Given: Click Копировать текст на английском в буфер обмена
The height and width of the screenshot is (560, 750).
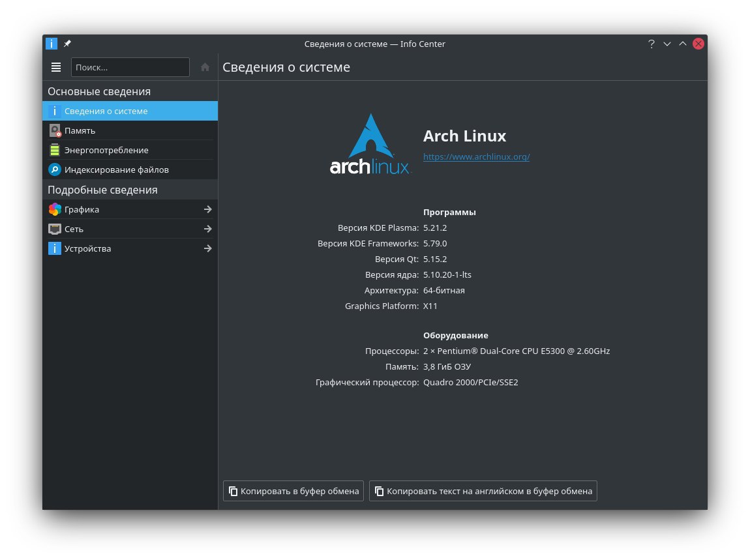Looking at the screenshot, I should [x=483, y=491].
